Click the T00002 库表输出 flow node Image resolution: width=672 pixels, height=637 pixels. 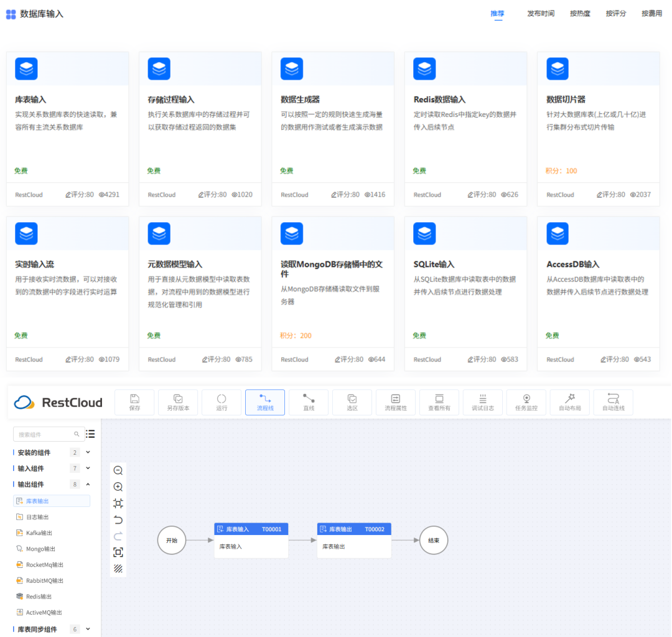354,540
